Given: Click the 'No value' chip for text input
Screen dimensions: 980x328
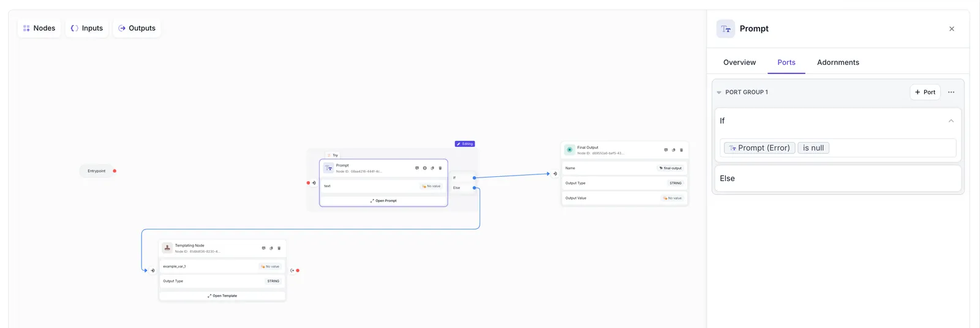Looking at the screenshot, I should pyautogui.click(x=431, y=186).
